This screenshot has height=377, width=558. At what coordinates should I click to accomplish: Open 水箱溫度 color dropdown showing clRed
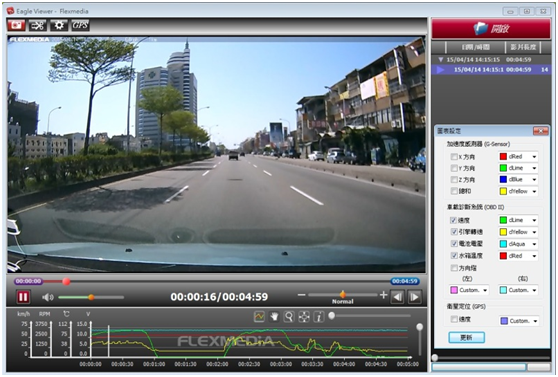(518, 256)
